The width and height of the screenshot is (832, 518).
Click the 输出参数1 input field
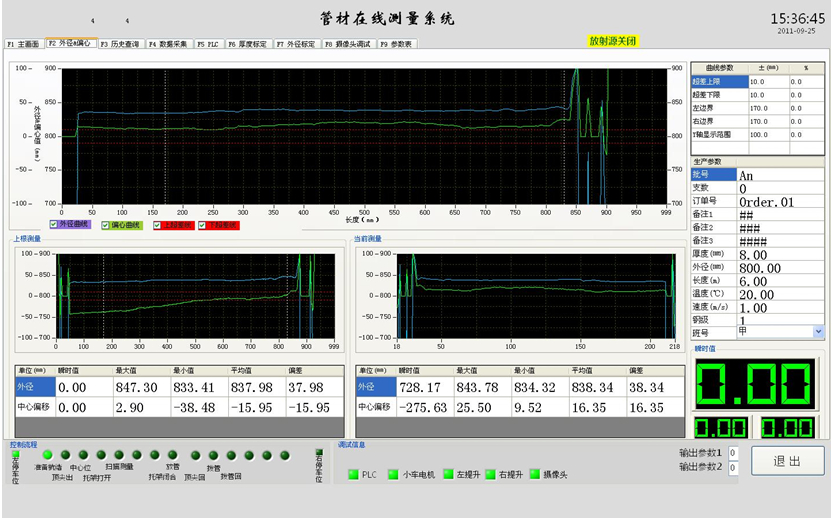click(732, 453)
